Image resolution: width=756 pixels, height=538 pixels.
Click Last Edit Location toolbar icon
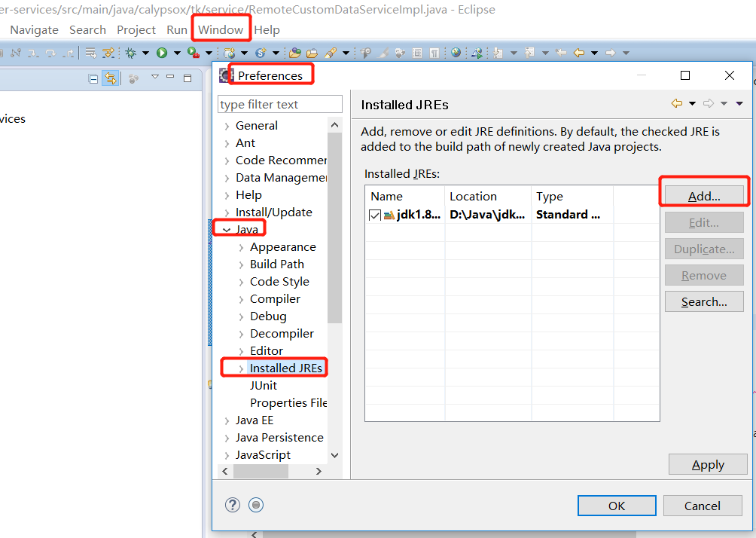561,53
